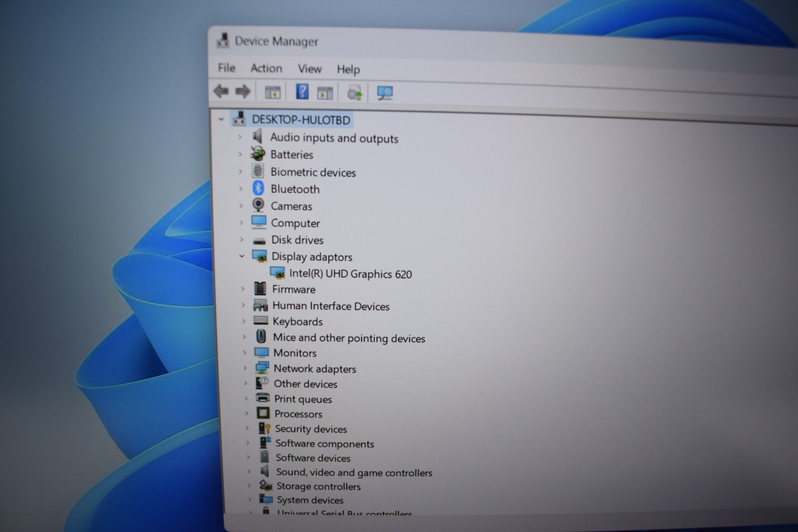
Task: Click the Keyboards icon
Action: coord(261,320)
